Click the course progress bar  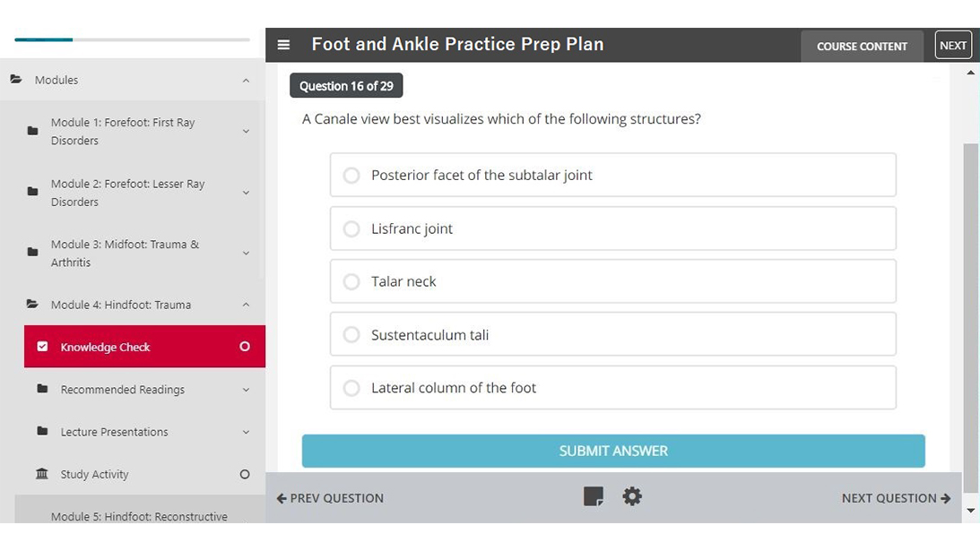point(133,39)
